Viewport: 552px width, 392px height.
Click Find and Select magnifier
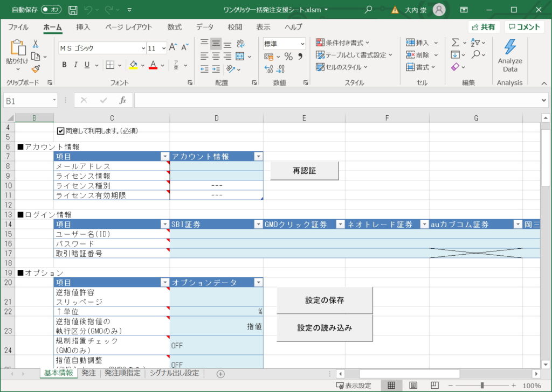tap(476, 54)
